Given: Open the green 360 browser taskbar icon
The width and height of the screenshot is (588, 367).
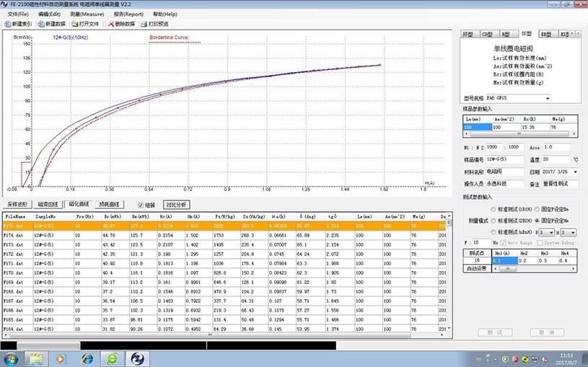Looking at the screenshot, I should tap(112, 359).
